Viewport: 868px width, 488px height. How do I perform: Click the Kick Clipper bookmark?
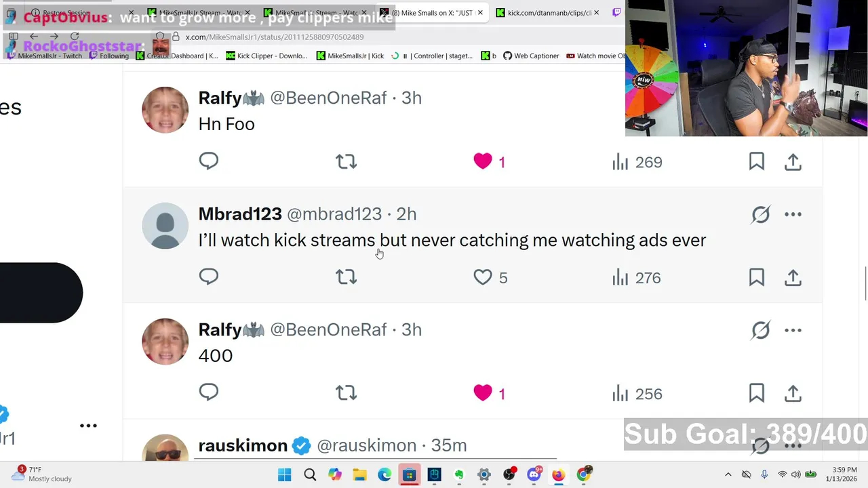tap(266, 56)
